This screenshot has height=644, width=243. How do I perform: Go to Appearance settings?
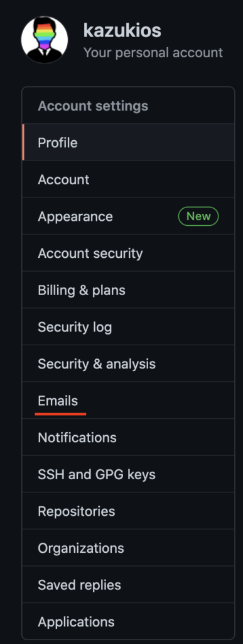click(x=128, y=216)
